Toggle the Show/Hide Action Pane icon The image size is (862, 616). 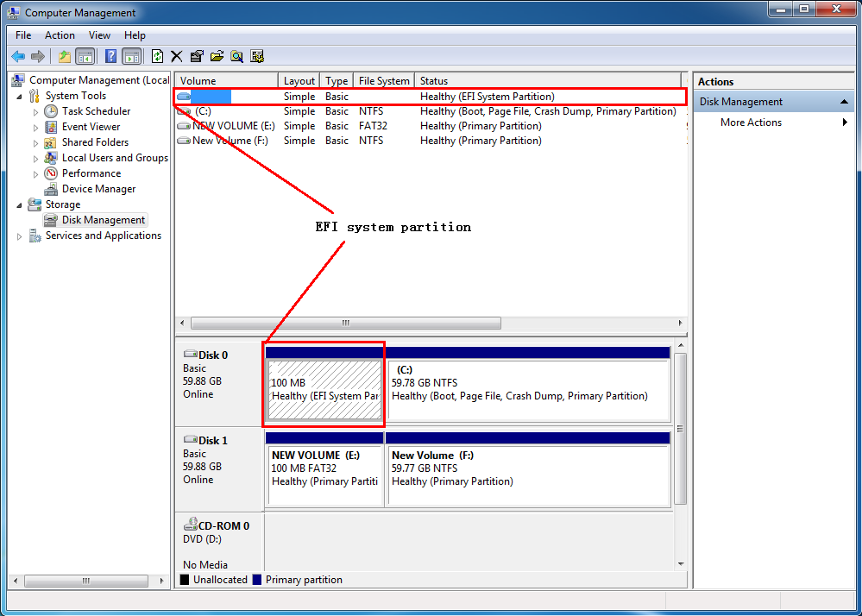130,56
